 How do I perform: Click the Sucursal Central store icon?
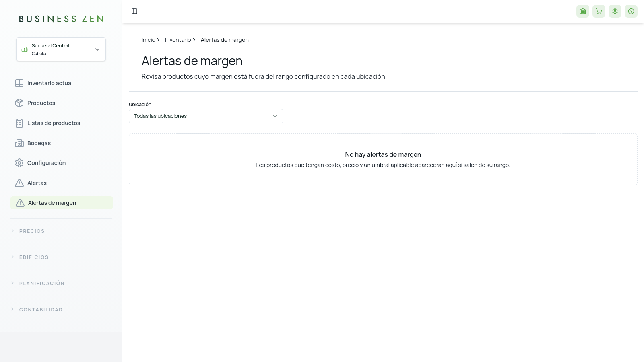coord(25,49)
